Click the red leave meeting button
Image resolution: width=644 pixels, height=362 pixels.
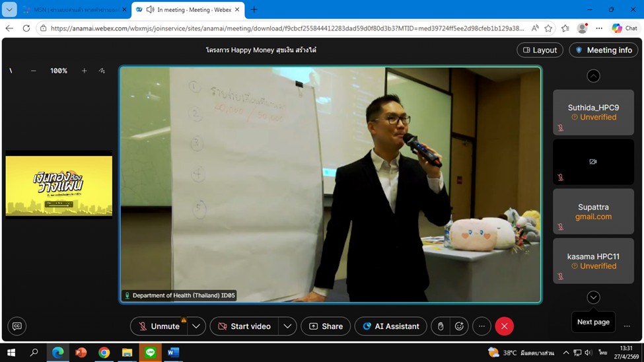point(504,326)
